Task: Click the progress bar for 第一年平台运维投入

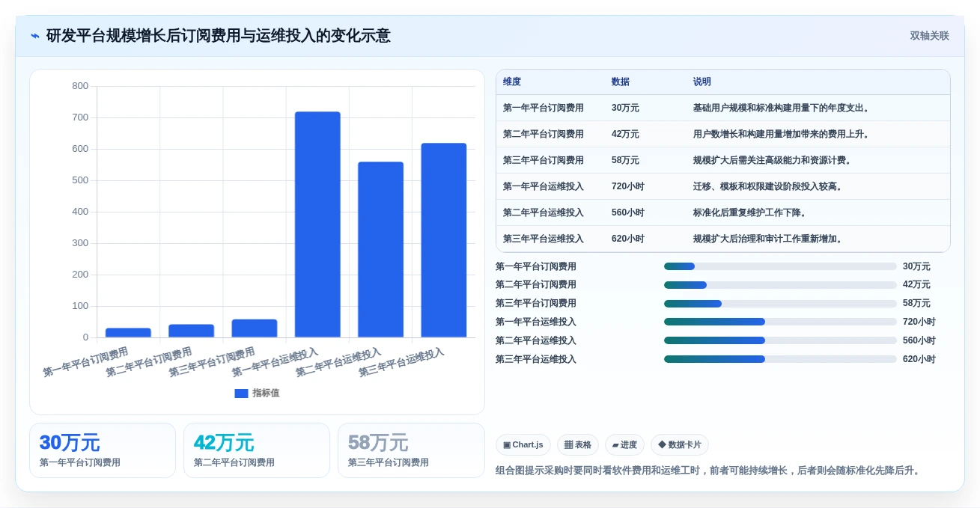Action: tap(780, 322)
